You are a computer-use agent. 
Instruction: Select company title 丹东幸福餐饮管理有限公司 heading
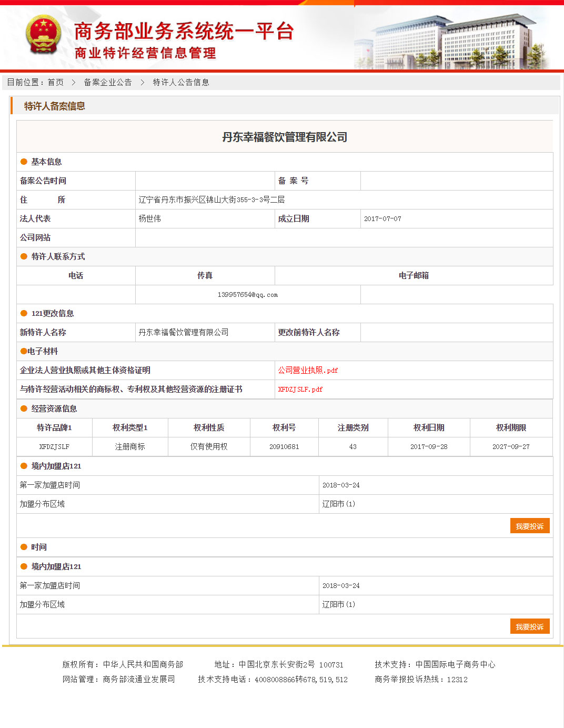tap(285, 137)
